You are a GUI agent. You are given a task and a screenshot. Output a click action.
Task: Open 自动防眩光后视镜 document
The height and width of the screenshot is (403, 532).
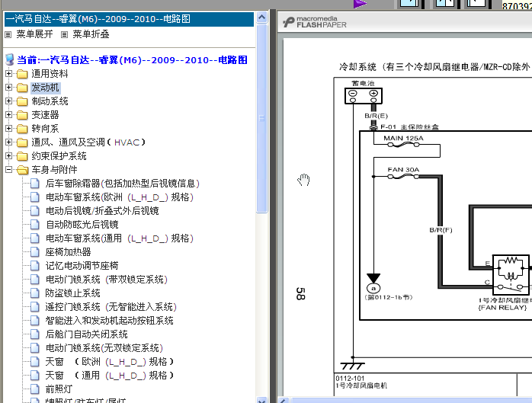(x=82, y=225)
